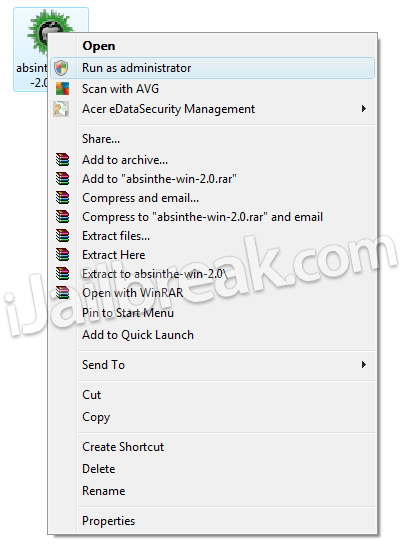Select Compress to "absinthe-win-2.0.rar" and email

point(202,217)
